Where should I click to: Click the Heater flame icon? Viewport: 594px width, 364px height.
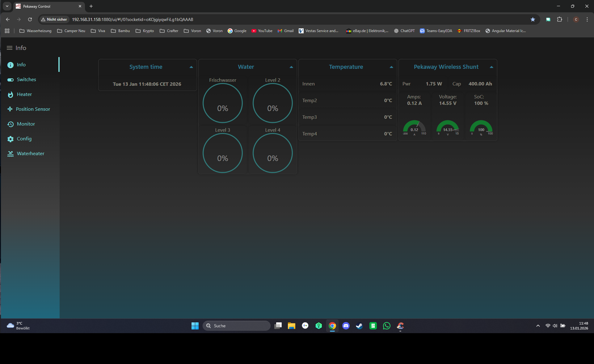coord(11,94)
